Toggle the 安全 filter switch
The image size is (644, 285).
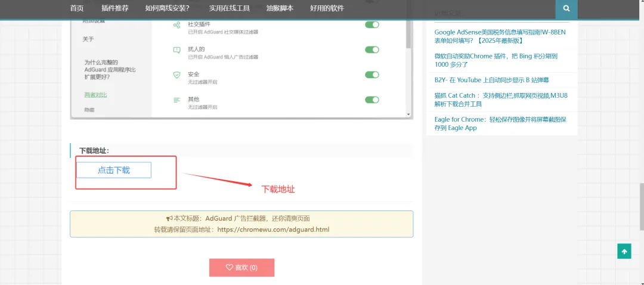click(371, 75)
